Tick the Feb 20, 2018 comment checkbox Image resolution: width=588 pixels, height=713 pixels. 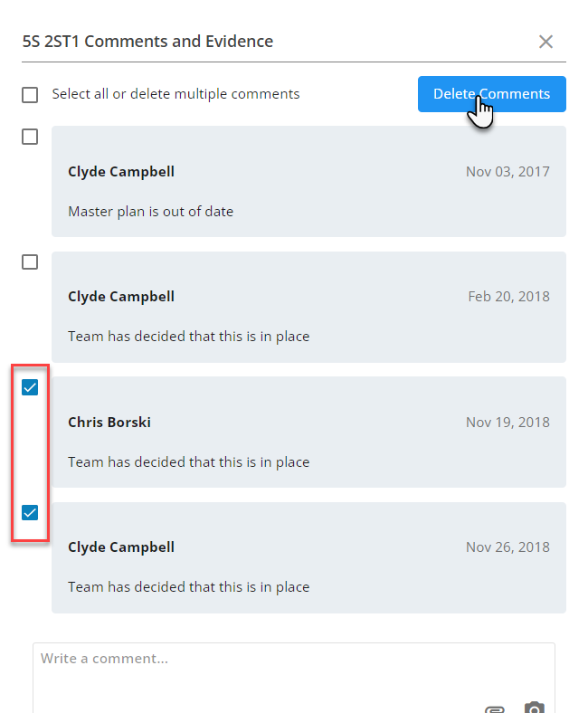click(x=30, y=261)
